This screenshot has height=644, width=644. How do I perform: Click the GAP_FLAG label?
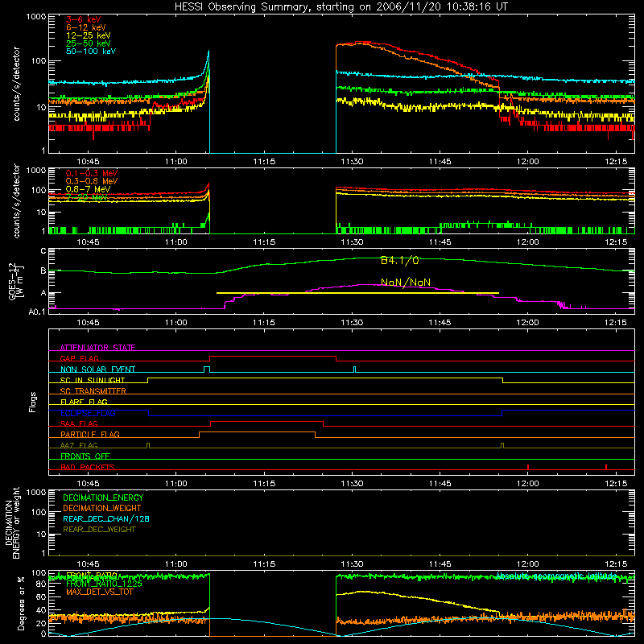point(79,358)
